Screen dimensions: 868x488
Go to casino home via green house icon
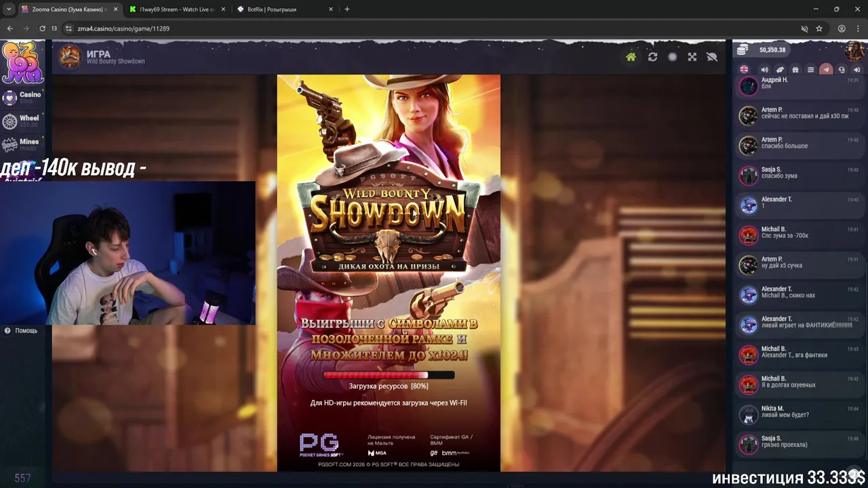coord(631,57)
